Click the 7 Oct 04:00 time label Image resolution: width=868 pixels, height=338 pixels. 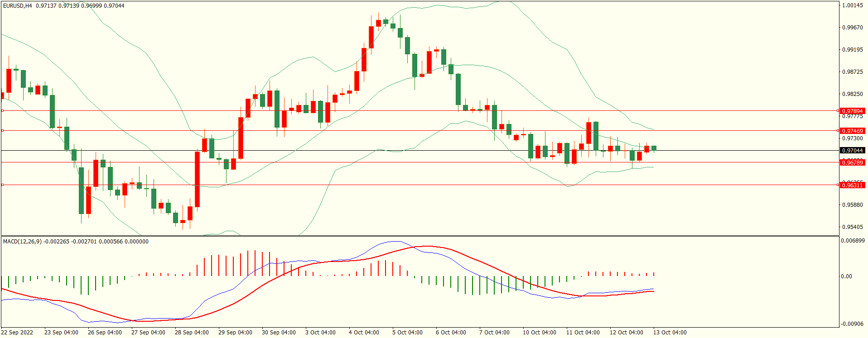tap(494, 333)
